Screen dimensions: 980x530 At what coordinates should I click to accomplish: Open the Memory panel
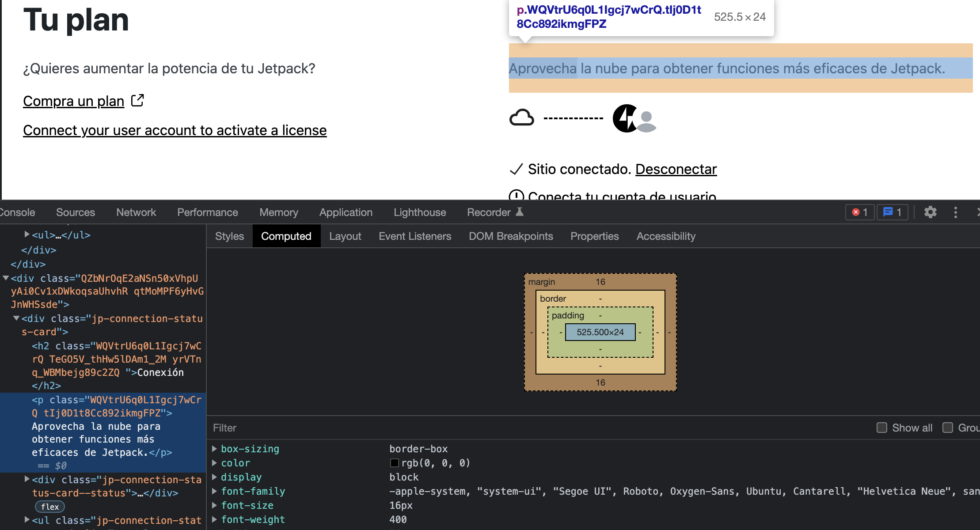point(279,212)
